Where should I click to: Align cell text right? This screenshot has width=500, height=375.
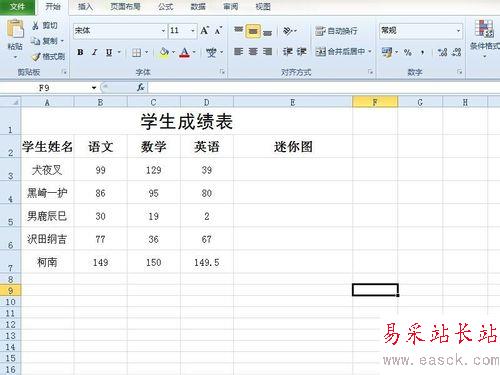click(x=267, y=51)
